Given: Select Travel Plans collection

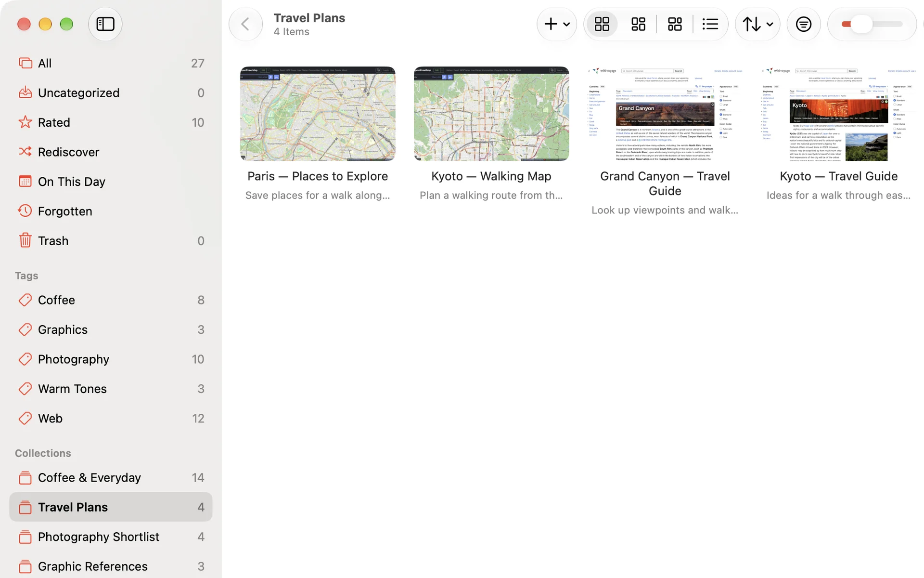Looking at the screenshot, I should click(111, 507).
